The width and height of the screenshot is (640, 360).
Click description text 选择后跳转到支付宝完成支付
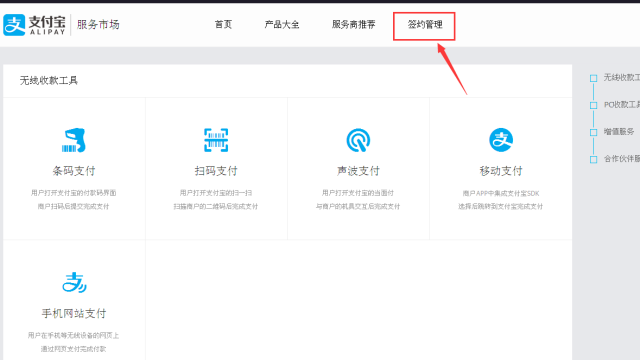[x=501, y=206]
